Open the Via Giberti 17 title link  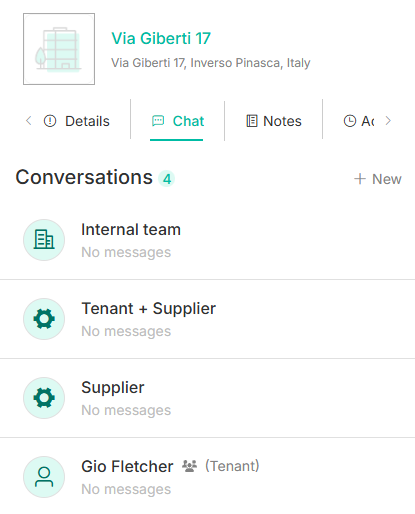pos(161,38)
